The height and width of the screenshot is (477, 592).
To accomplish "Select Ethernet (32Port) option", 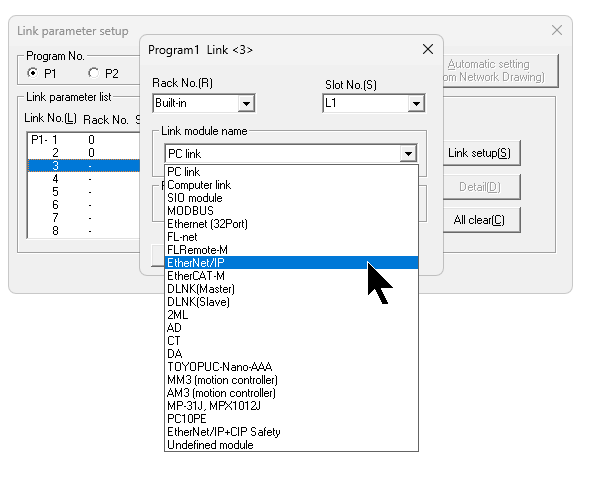I will tap(291, 224).
